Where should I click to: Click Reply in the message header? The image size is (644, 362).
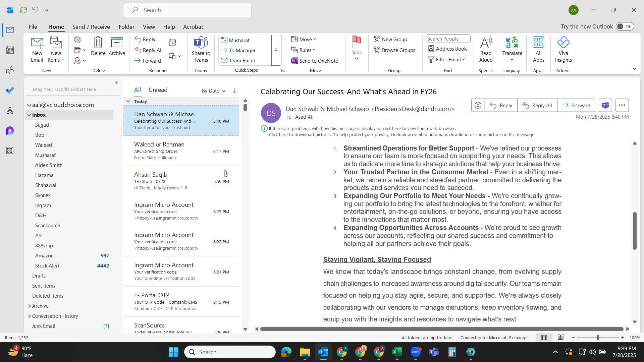click(501, 105)
